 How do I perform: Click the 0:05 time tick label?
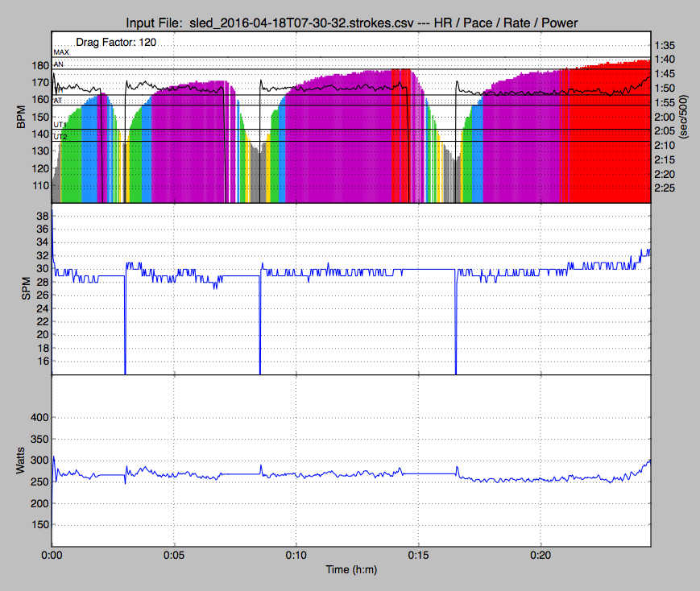174,556
